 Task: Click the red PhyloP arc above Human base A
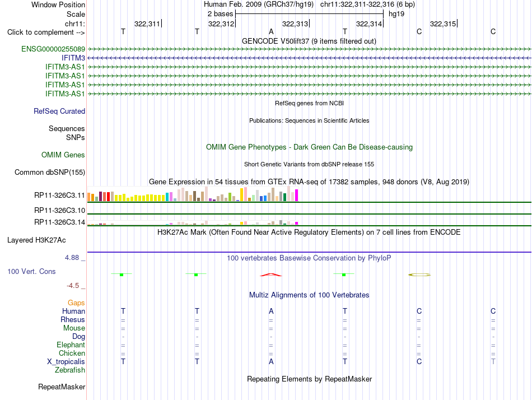[x=270, y=275]
